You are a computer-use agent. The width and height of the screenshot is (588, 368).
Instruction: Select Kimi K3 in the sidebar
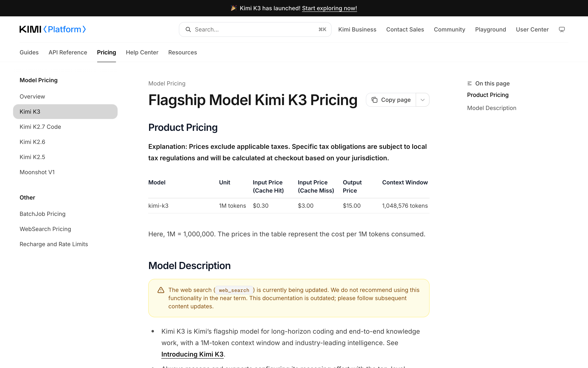(x=65, y=111)
